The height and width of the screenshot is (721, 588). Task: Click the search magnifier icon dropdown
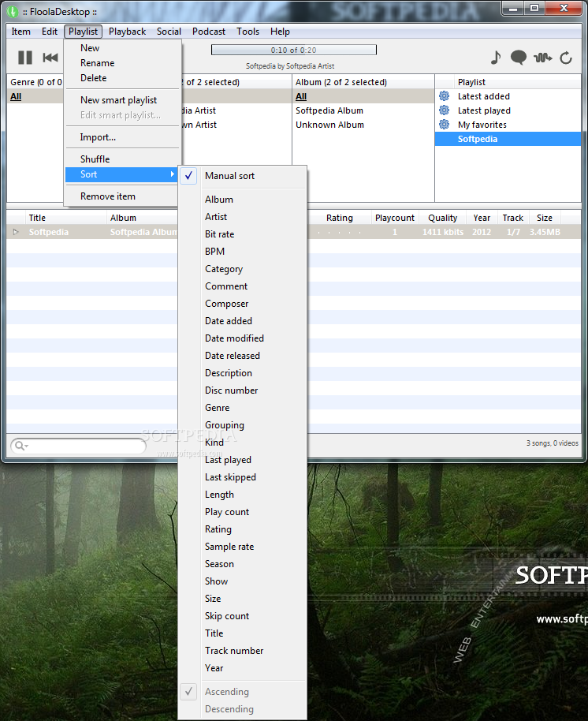point(21,446)
